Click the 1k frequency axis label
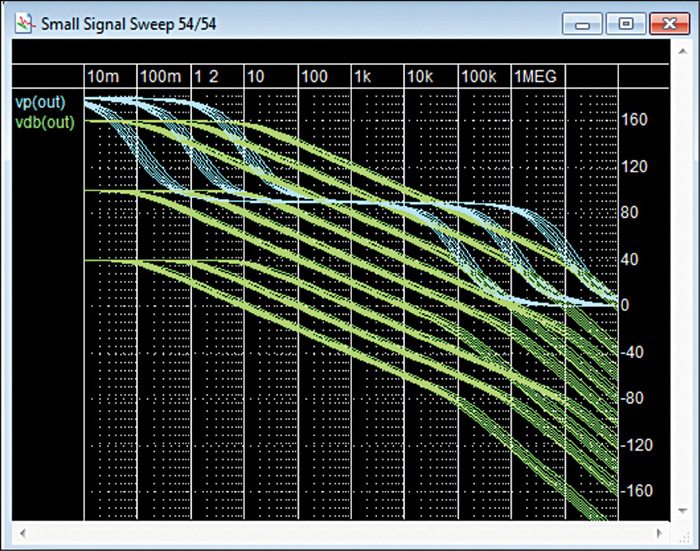 pyautogui.click(x=363, y=77)
